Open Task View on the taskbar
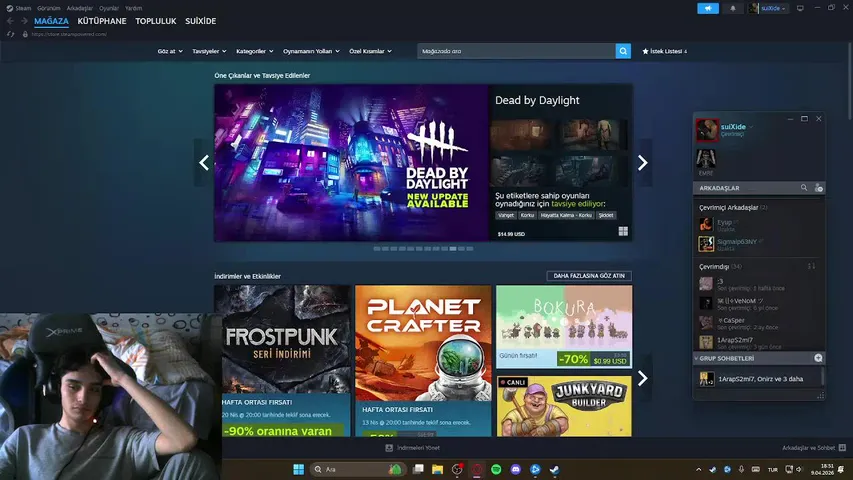Viewport: 853px width, 480px height. tap(418, 469)
